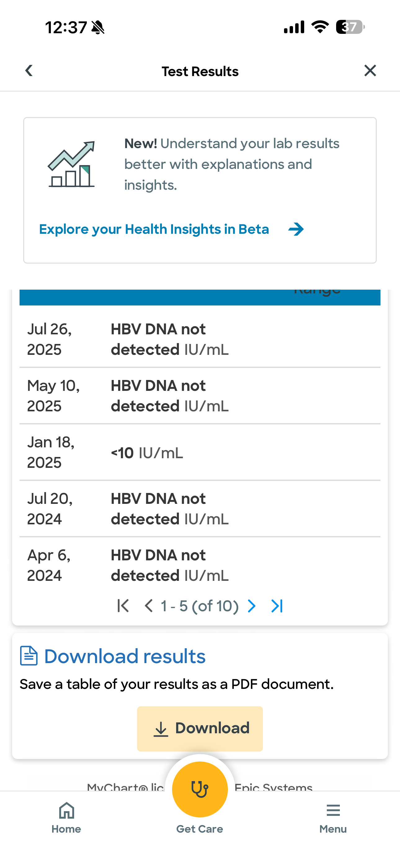Select the Jul 26, 2025 result row
This screenshot has width=400, height=868.
[200, 339]
